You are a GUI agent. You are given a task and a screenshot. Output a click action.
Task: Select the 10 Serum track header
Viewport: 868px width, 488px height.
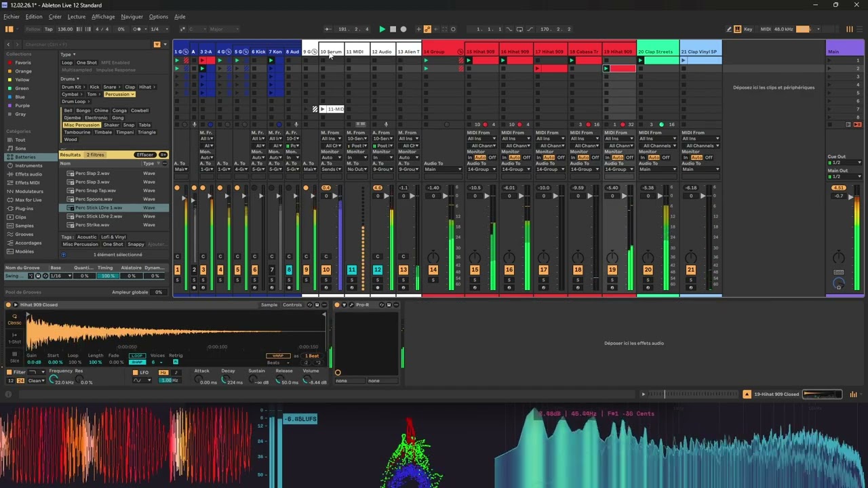coord(331,52)
